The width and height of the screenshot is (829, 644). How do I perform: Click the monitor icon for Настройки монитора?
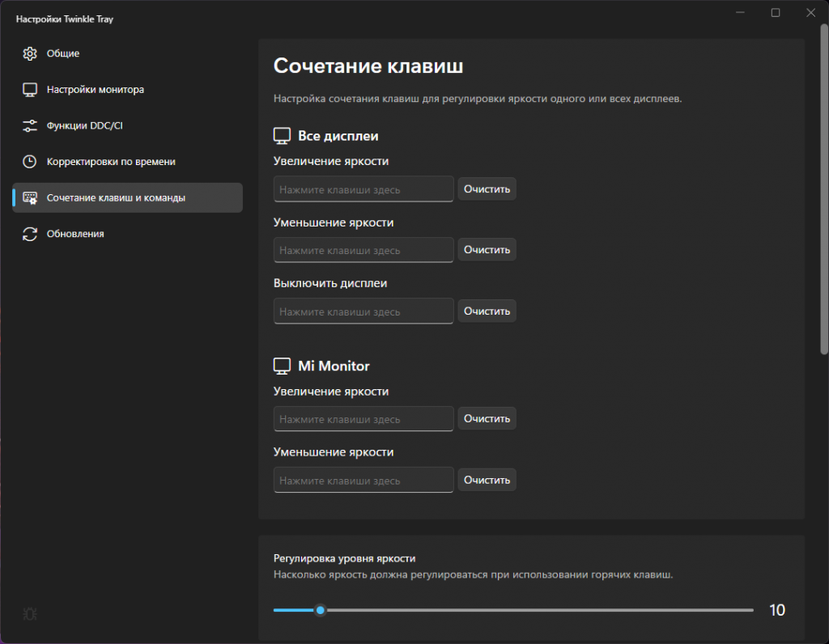point(30,90)
